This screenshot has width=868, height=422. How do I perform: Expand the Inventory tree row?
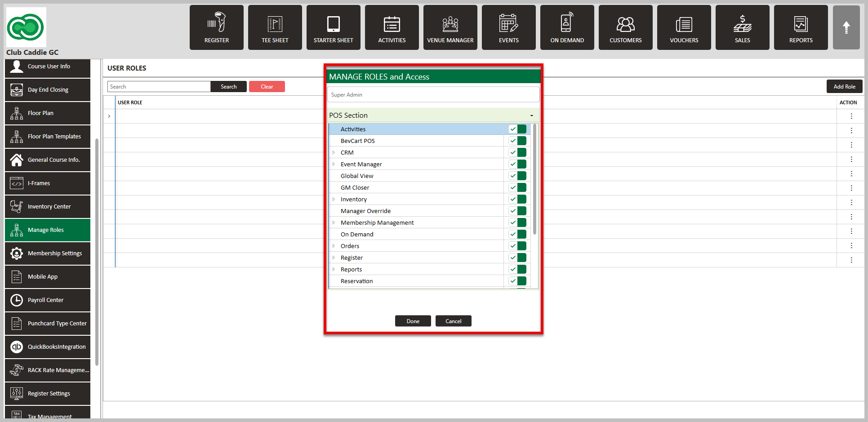334,199
